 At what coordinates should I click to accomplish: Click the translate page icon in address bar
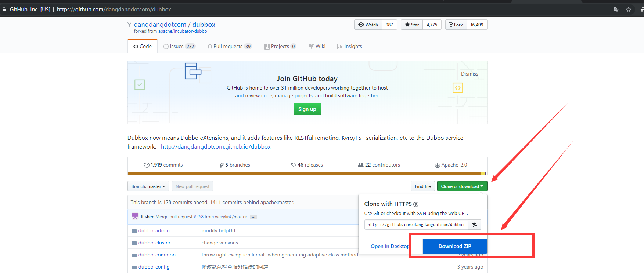click(x=617, y=10)
